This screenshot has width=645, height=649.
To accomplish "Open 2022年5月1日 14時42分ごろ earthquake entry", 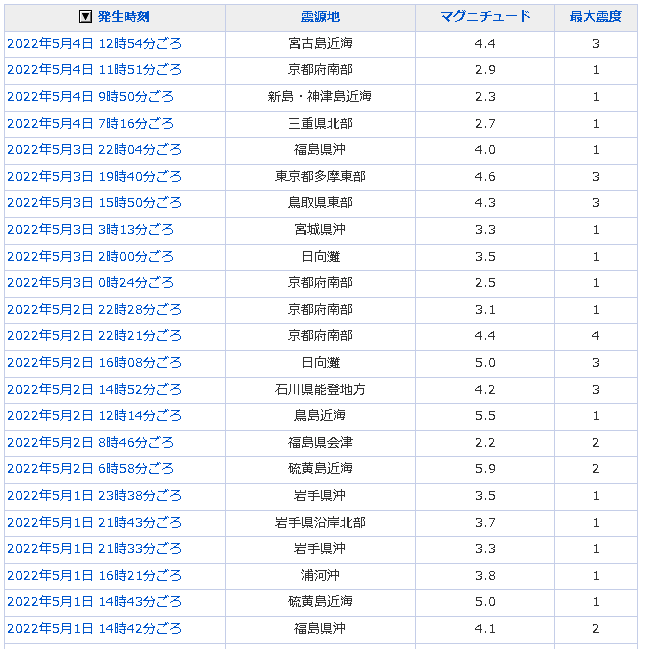I will [94, 629].
